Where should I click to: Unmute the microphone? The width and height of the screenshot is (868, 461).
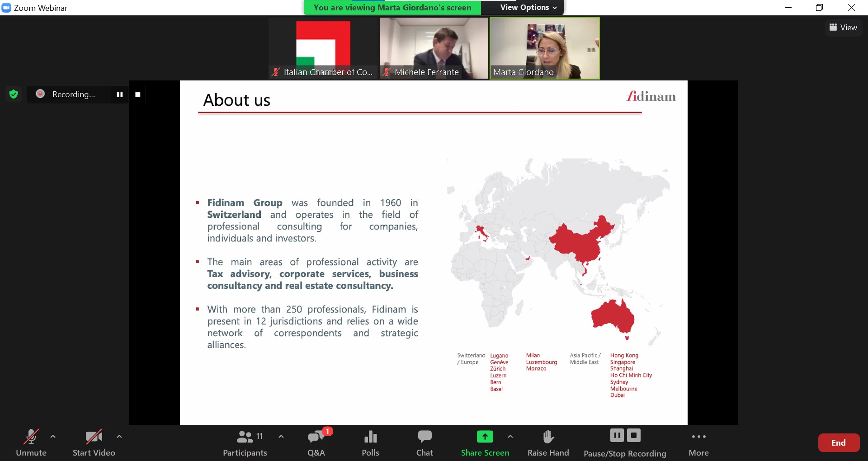(x=31, y=443)
